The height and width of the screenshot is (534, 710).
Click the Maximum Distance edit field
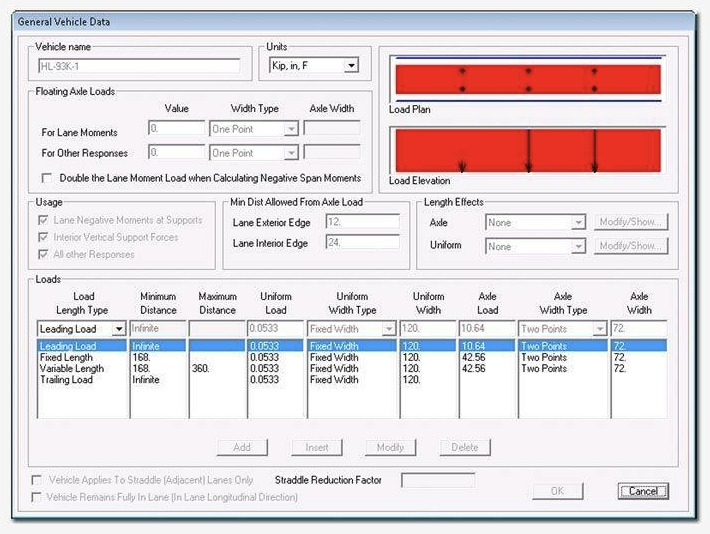(217, 328)
